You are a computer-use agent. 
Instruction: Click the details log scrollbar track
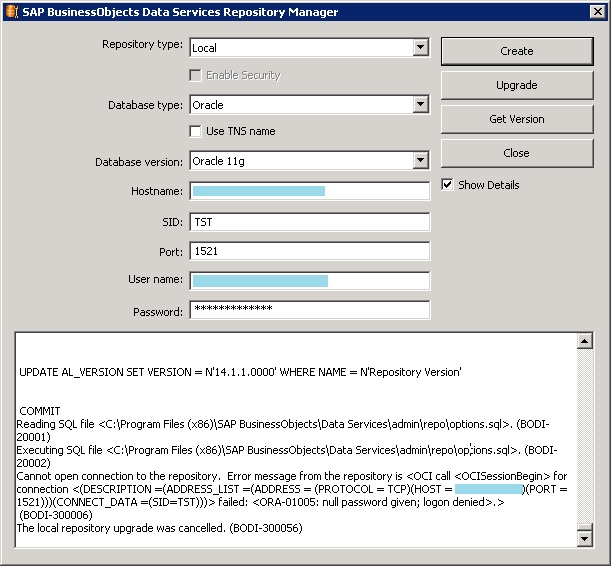pos(585,436)
